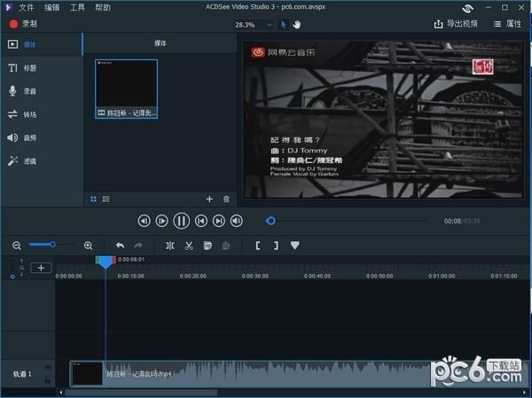The width and height of the screenshot is (532, 398).
Task: Set the mark-out right bracket
Action: pyautogui.click(x=276, y=246)
